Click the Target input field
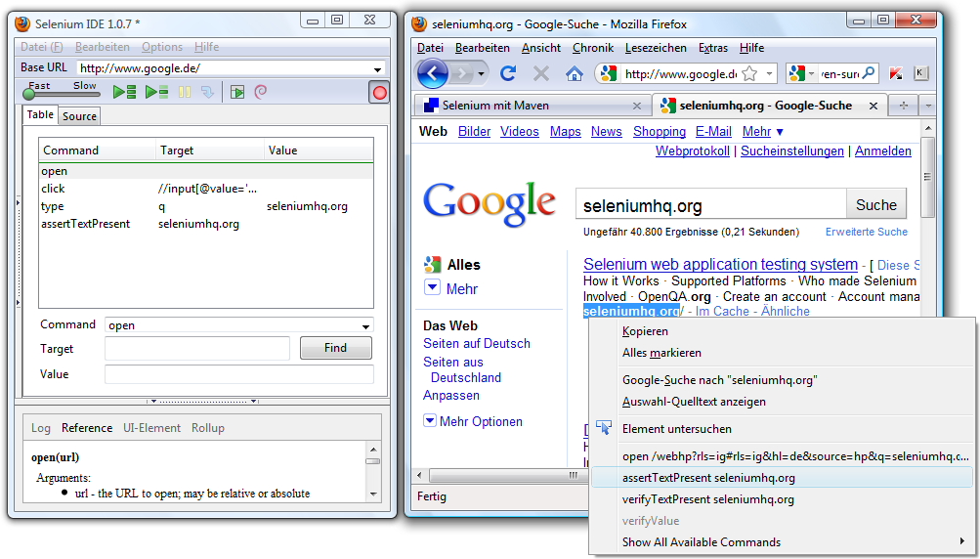 point(197,349)
